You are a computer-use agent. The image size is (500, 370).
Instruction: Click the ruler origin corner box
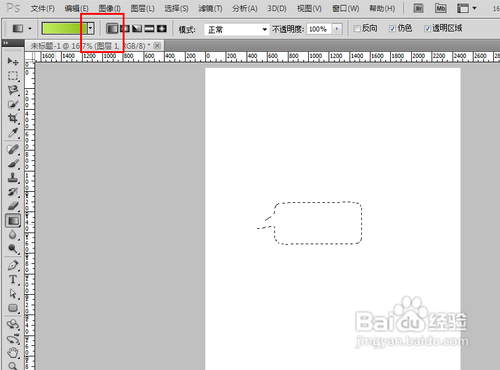[30, 57]
